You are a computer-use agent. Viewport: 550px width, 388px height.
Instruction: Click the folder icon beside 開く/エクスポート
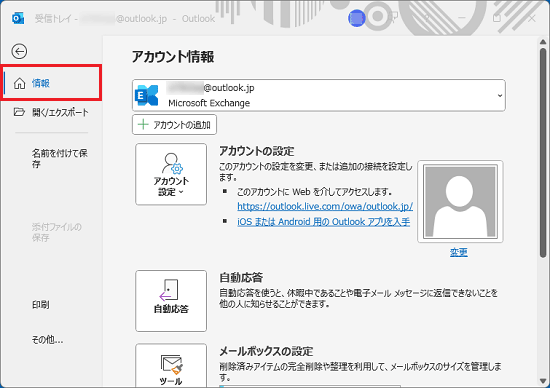19,112
